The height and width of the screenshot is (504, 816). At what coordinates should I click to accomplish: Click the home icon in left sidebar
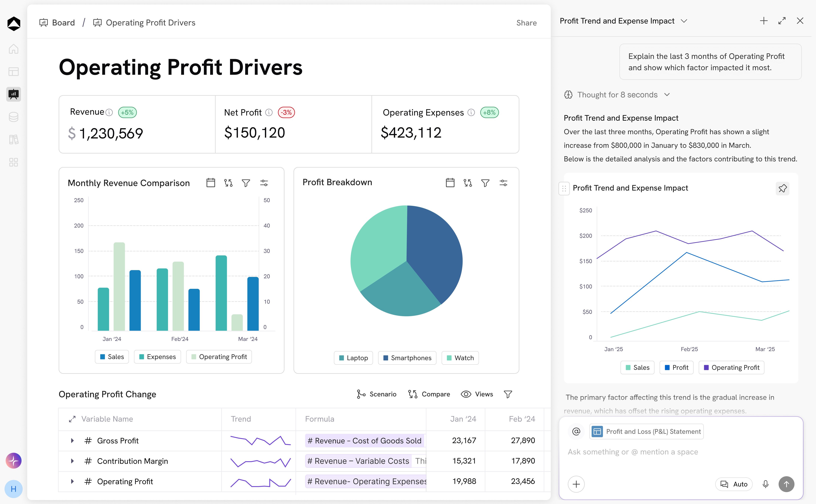click(x=14, y=49)
